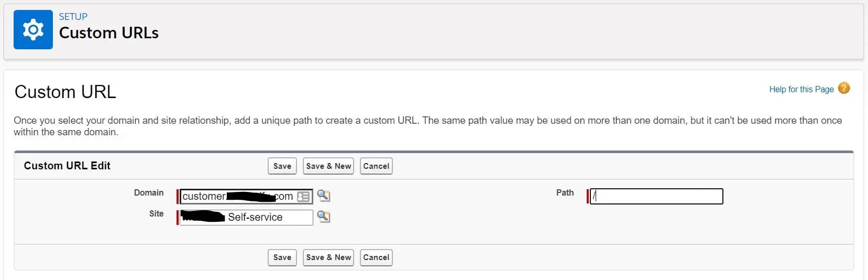Image resolution: width=868 pixels, height=280 pixels.
Task: Open the Help for this Page link
Action: point(801,89)
